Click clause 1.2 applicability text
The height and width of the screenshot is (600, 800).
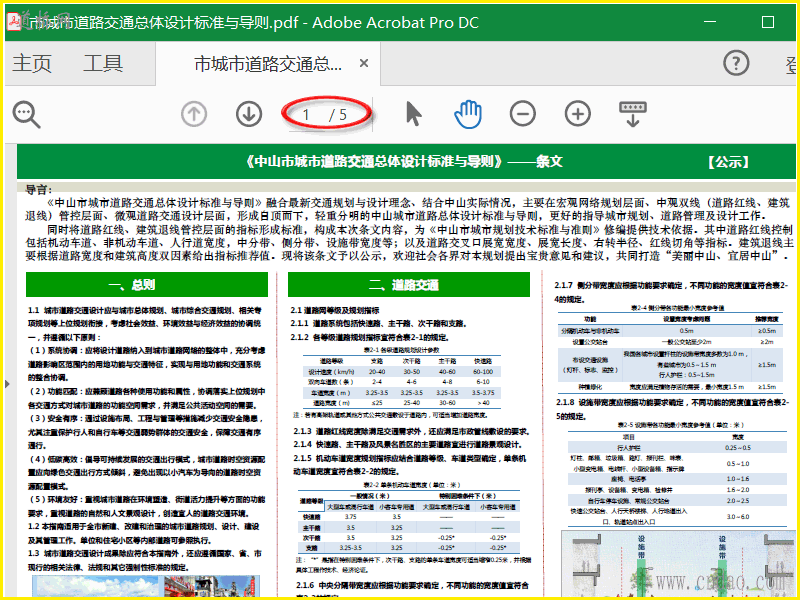144,533
